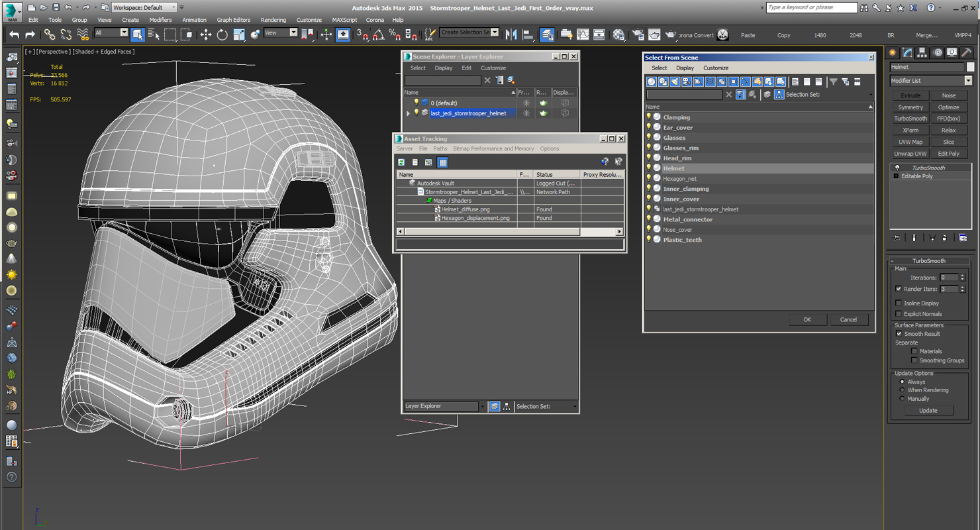Click Display Cameras filter in Select From Scene

[687, 81]
